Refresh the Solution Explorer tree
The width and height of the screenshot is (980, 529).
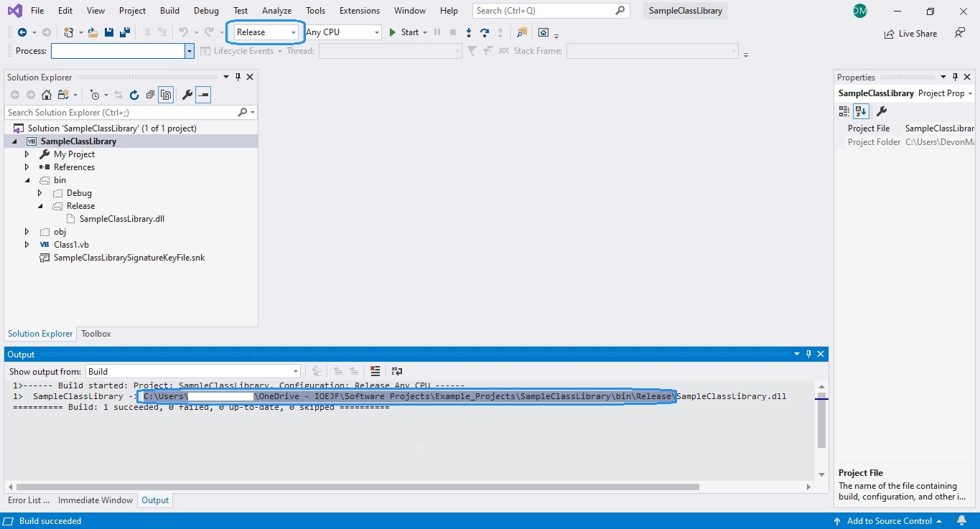(134, 94)
